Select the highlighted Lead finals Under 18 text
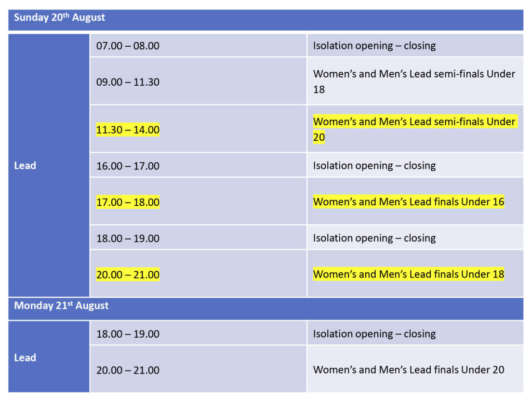The width and height of the screenshot is (532, 398). tap(408, 274)
